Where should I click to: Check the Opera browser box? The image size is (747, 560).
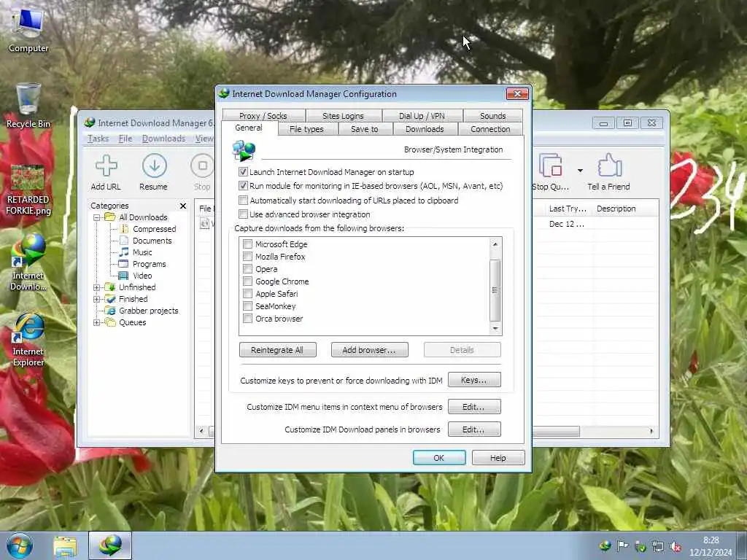(x=248, y=269)
